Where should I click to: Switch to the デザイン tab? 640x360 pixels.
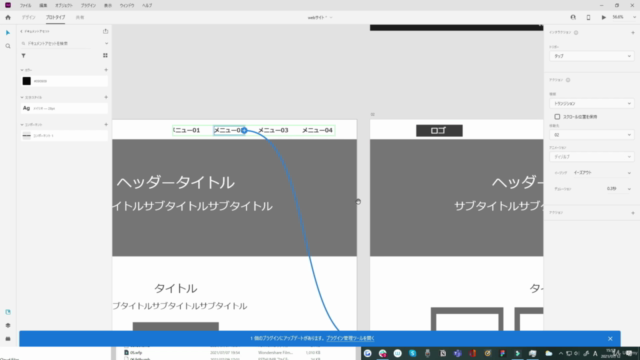point(29,18)
